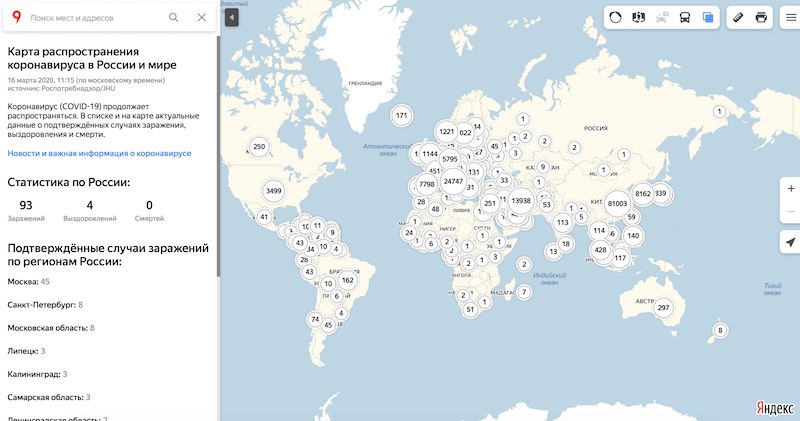Clear the search with the X icon
The height and width of the screenshot is (421, 800).
tap(202, 17)
